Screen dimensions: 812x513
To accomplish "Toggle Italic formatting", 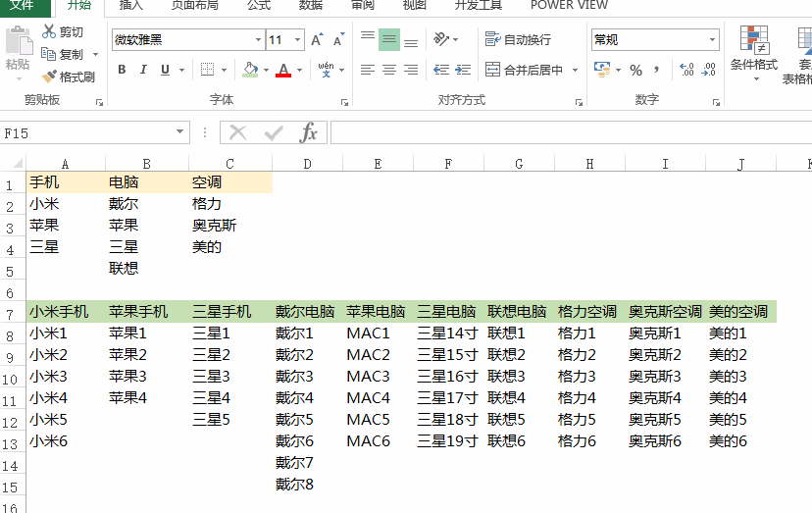I will [143, 70].
